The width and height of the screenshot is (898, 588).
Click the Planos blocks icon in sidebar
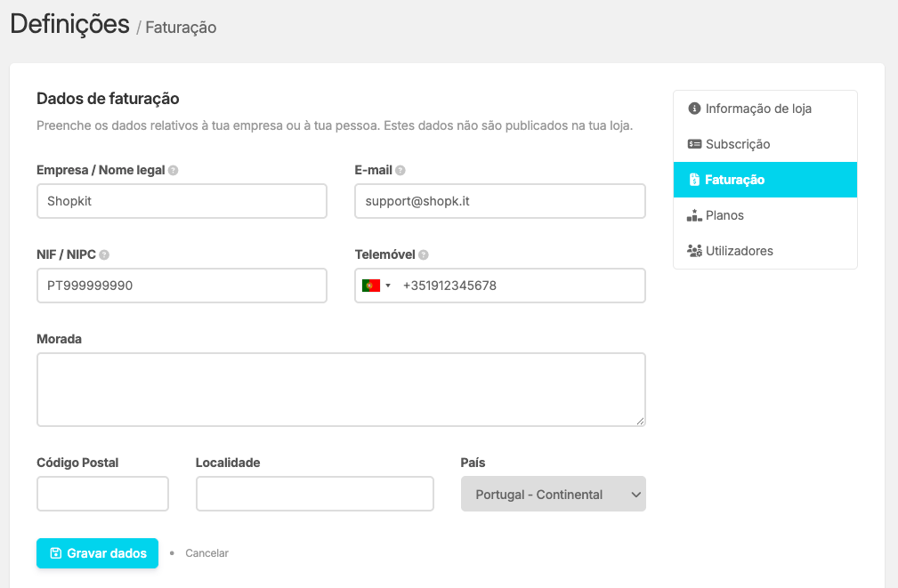click(694, 215)
